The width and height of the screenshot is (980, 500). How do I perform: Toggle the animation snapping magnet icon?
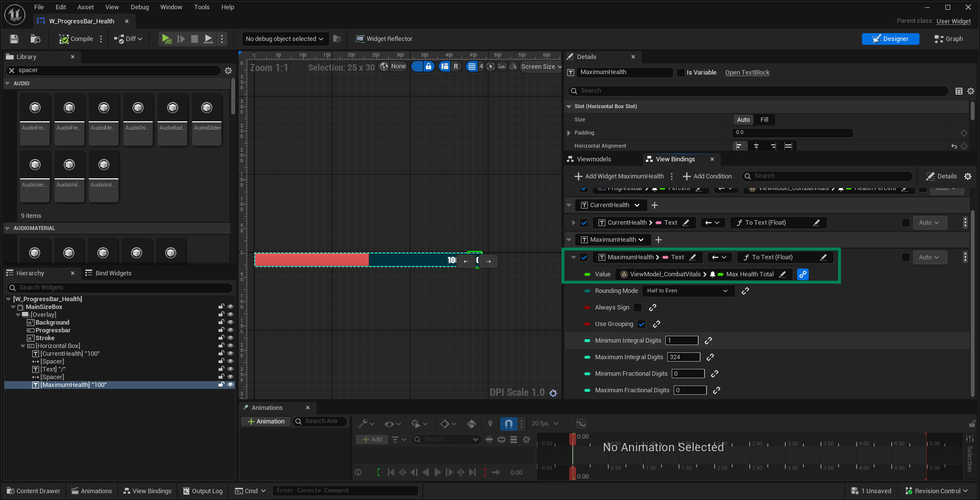click(508, 423)
